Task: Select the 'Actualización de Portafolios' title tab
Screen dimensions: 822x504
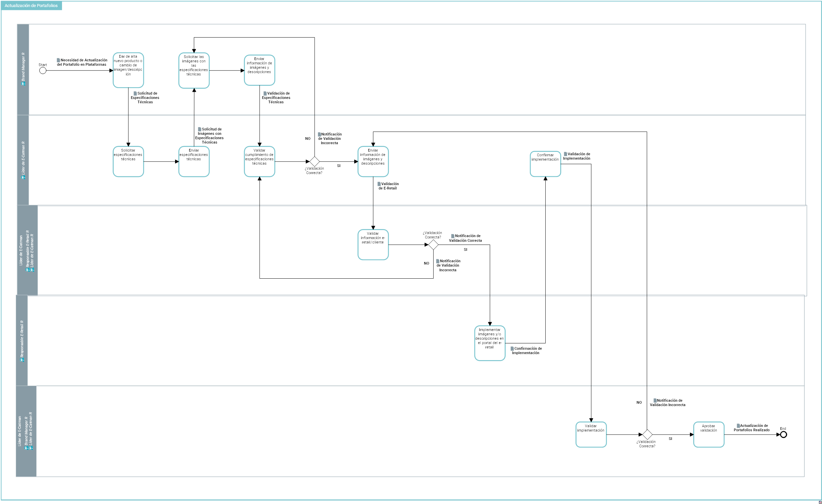Action: click(31, 6)
